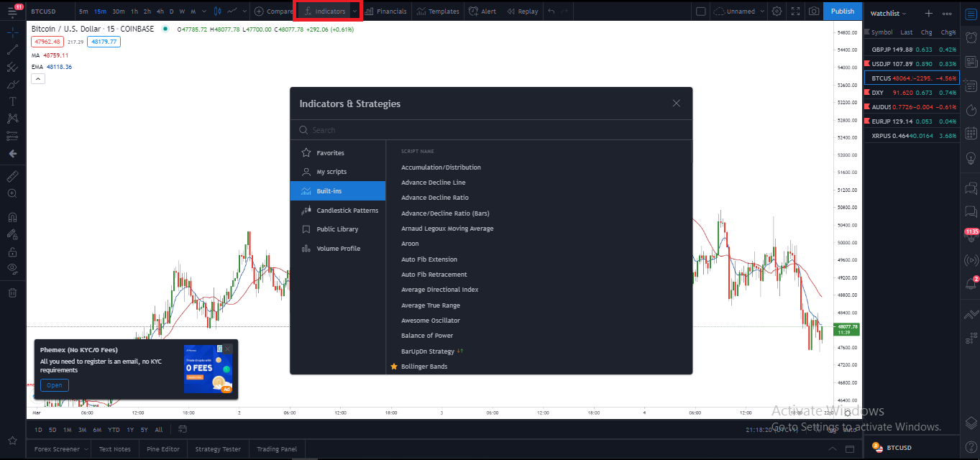Image resolution: width=980 pixels, height=460 pixels.
Task: Select Favorites category
Action: pos(338,153)
